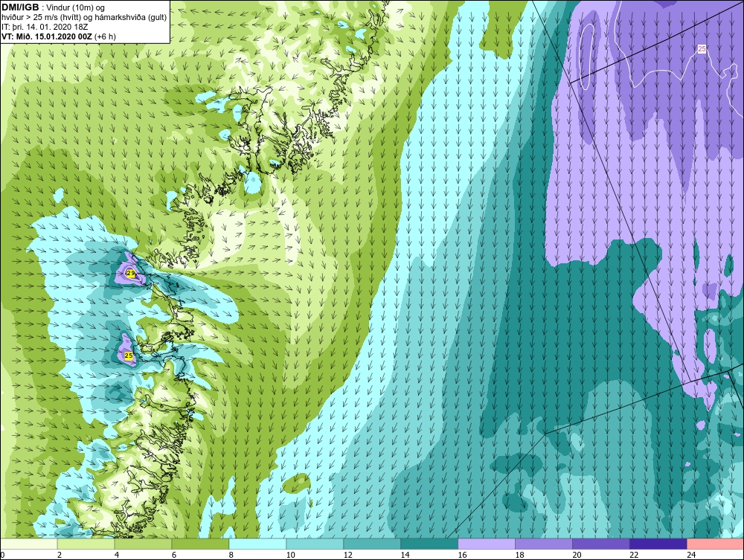Click the 22–24 m/s dark indigo swatch
The image size is (744, 560).
658,544
